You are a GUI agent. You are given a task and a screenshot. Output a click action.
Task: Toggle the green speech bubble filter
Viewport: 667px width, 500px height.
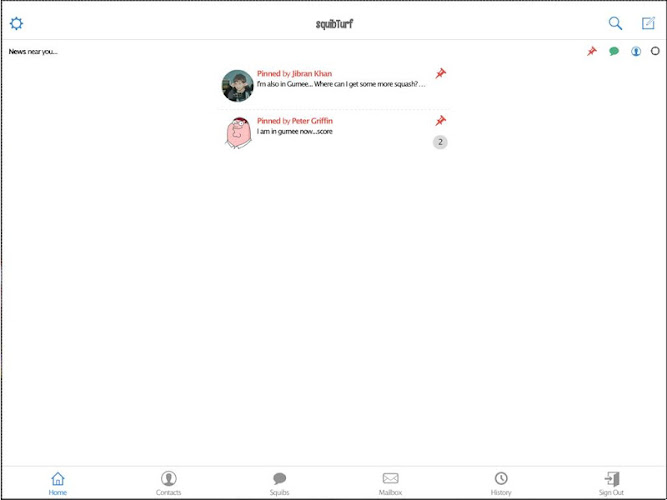(x=614, y=51)
